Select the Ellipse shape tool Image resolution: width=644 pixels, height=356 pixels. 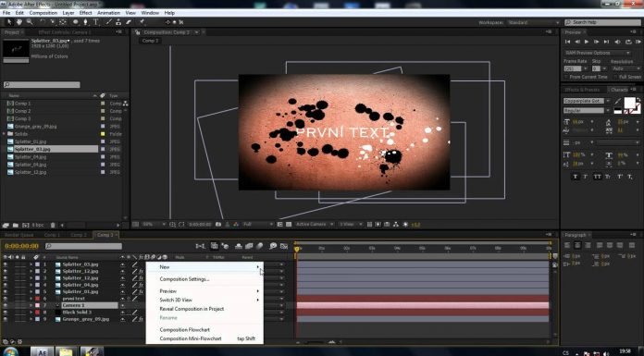[76, 22]
